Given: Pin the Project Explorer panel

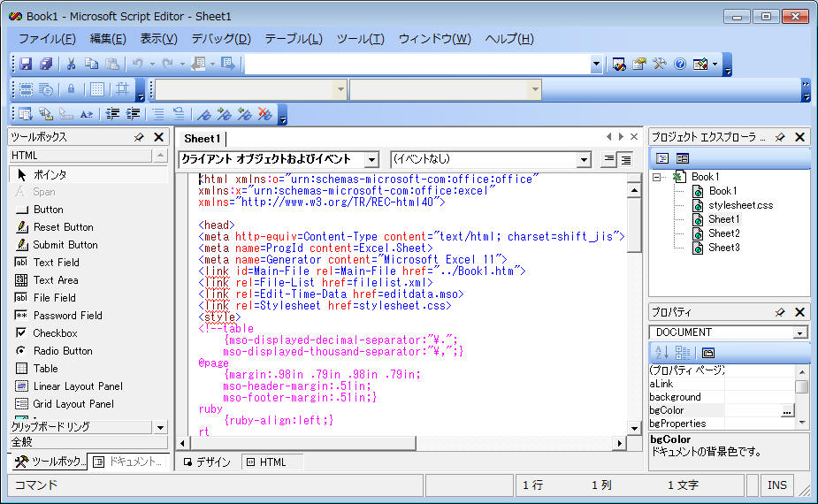Looking at the screenshot, I should (x=780, y=137).
